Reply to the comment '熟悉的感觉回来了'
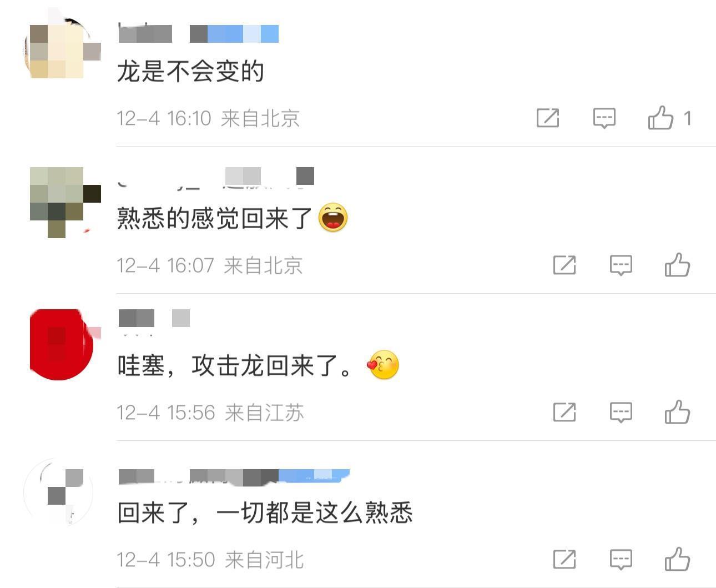 coord(621,265)
